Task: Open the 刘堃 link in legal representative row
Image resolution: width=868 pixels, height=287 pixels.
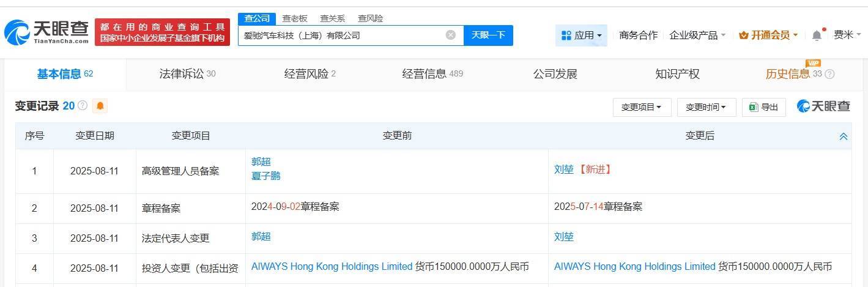Action: coord(564,237)
